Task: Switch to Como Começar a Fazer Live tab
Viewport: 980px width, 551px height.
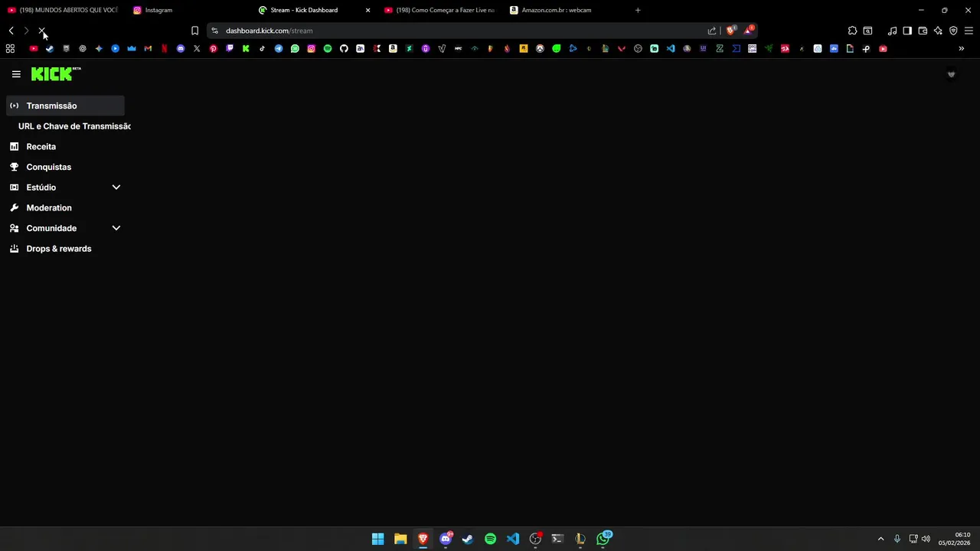Action: click(439, 10)
